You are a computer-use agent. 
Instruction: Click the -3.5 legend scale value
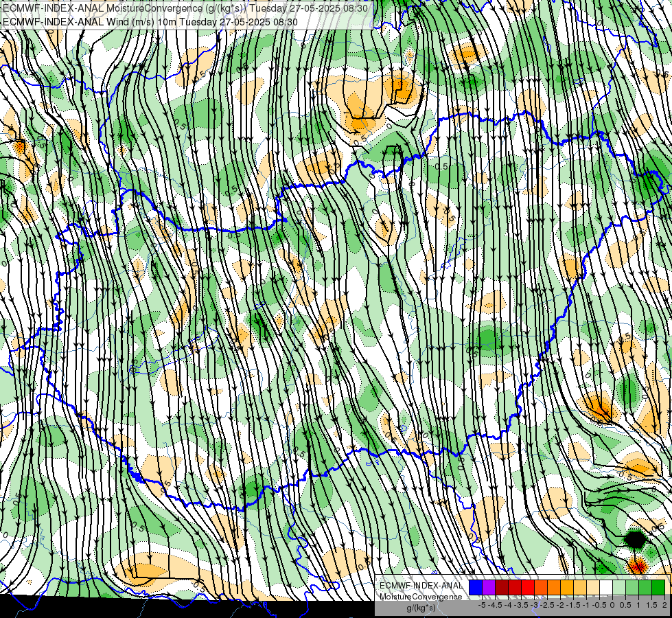pos(521,605)
